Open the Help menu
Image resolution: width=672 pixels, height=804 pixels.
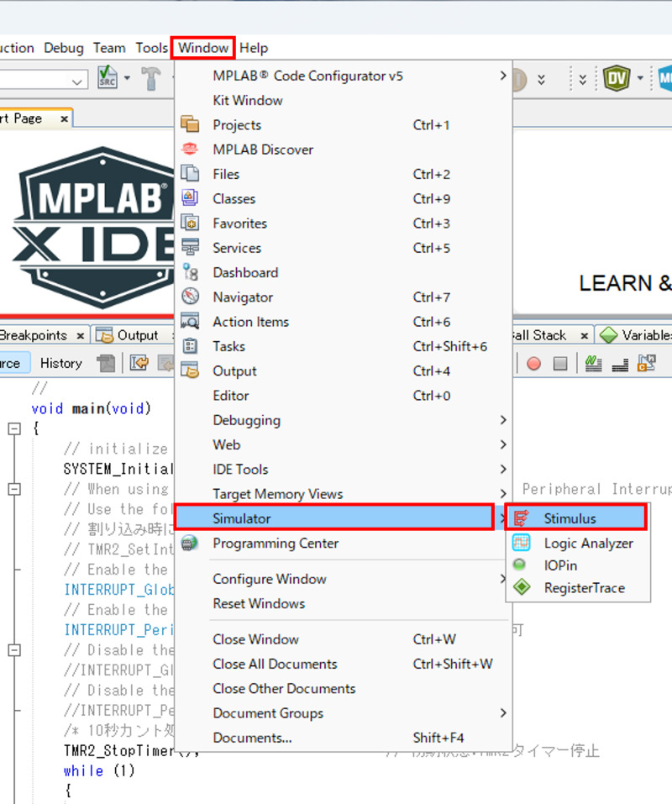254,48
